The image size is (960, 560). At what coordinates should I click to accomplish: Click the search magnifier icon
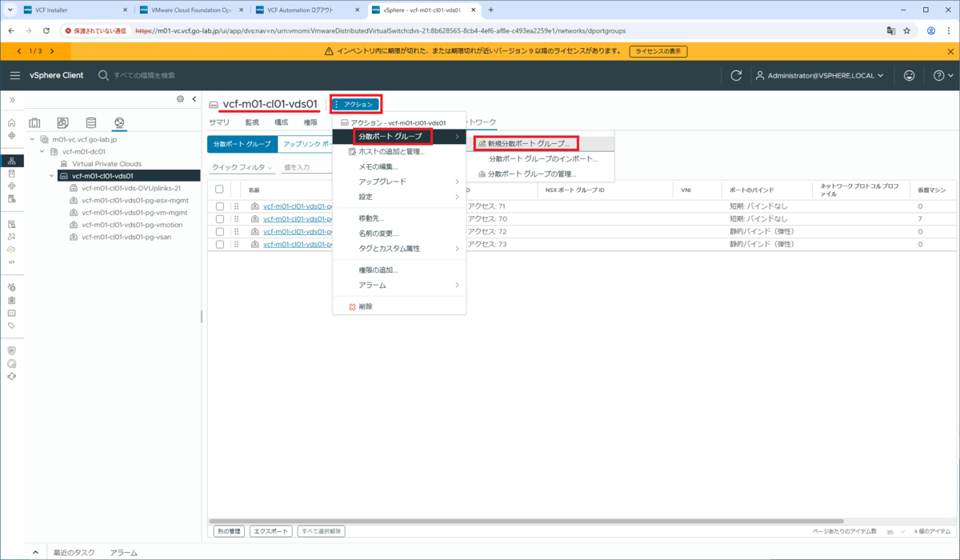point(103,75)
